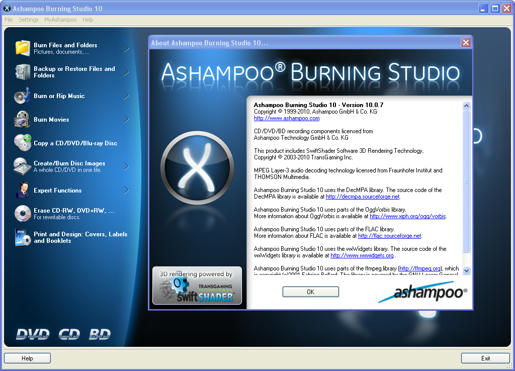Image resolution: width=515 pixels, height=371 pixels.
Task: Open Print and Design Covers icon
Action: point(22,237)
